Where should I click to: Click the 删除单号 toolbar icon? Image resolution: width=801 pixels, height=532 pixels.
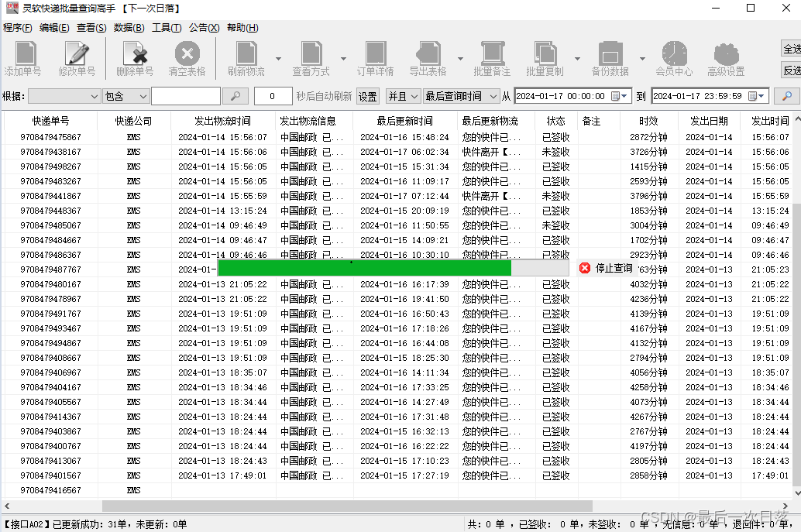click(135, 53)
